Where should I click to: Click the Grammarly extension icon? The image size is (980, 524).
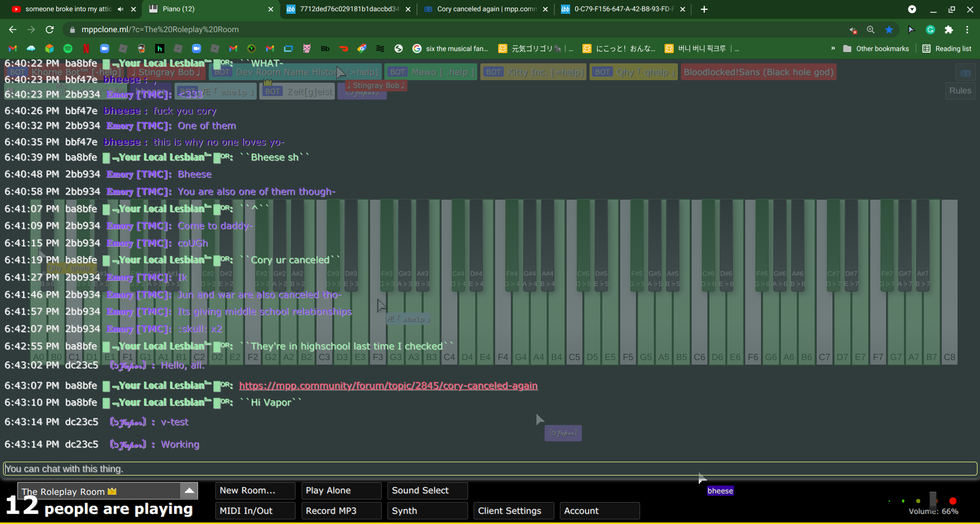[930, 30]
